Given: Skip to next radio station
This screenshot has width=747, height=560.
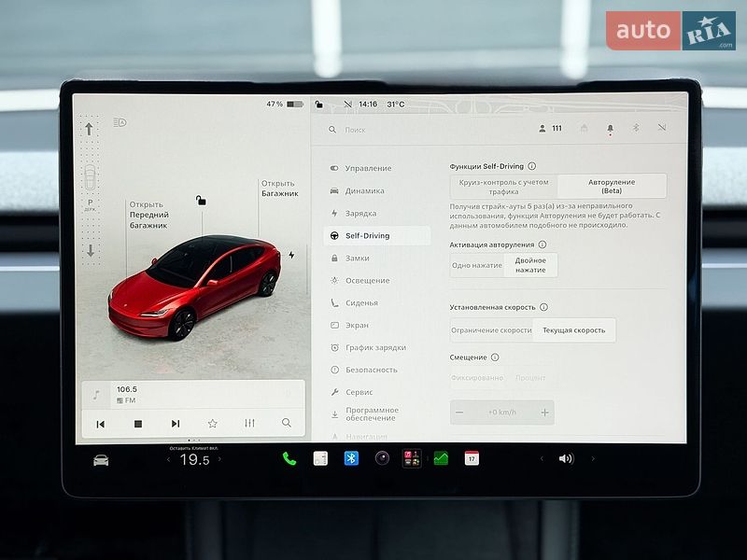Looking at the screenshot, I should [x=176, y=424].
